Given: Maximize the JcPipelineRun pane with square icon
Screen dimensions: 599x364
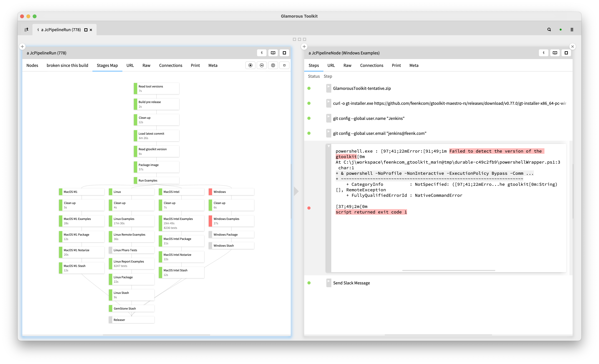Looking at the screenshot, I should [284, 53].
